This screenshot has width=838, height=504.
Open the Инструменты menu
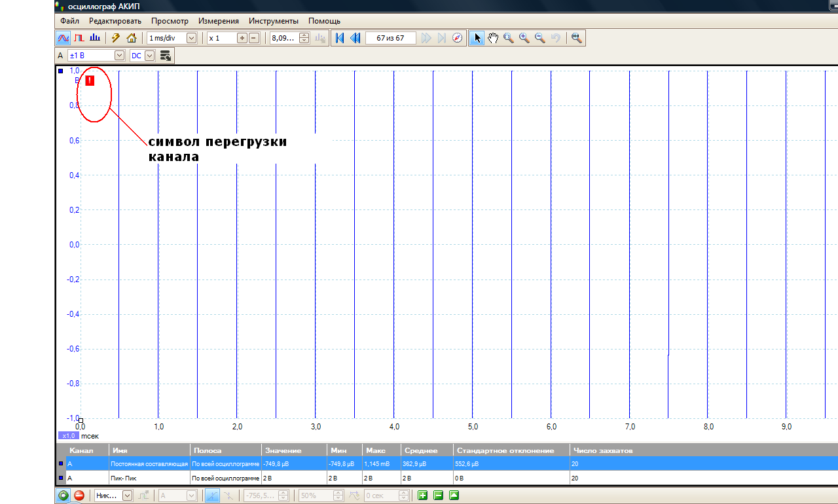coord(273,21)
